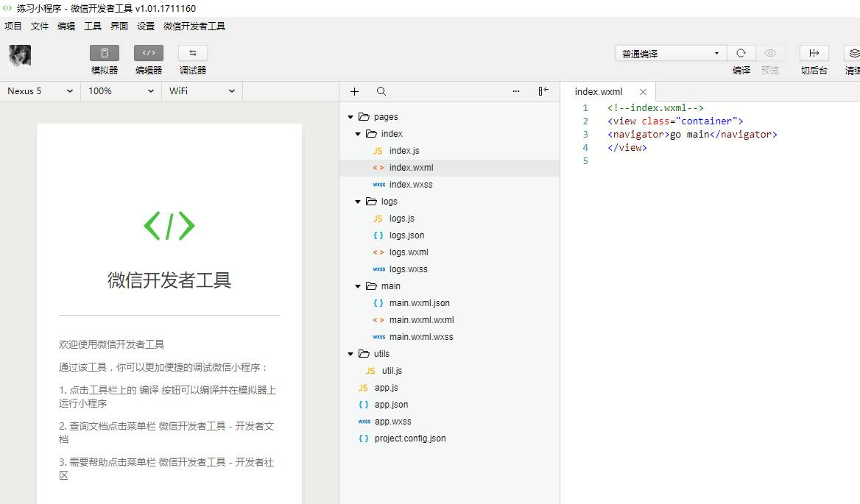Click the user avatar picture
The height and width of the screenshot is (504, 860).
click(x=20, y=55)
